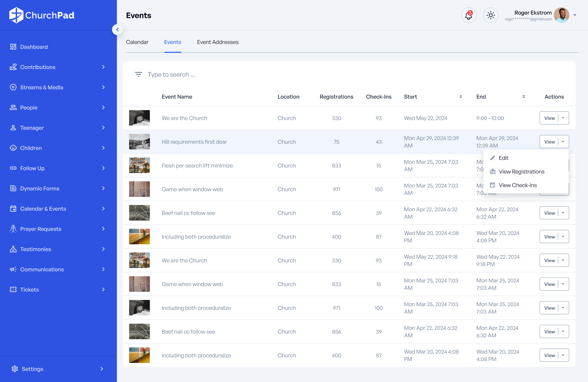Sort the table by Start column

[460, 97]
